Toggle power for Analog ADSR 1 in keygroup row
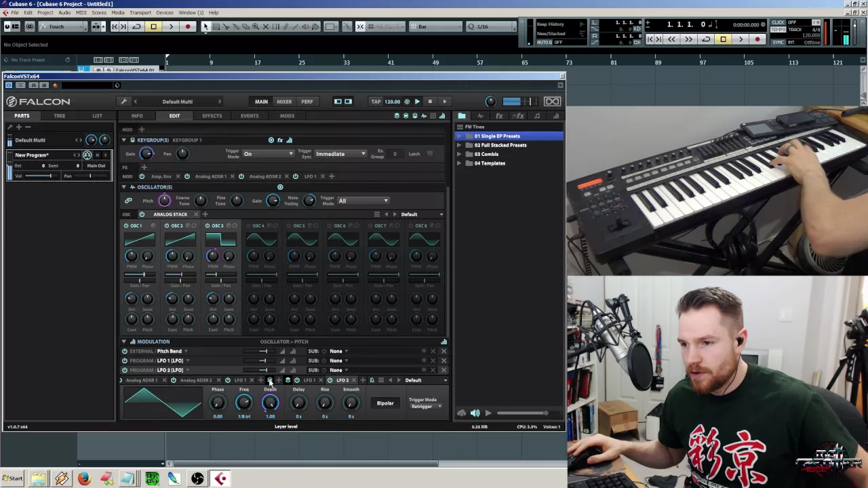Viewport: 868px width, 488px height. (x=187, y=176)
